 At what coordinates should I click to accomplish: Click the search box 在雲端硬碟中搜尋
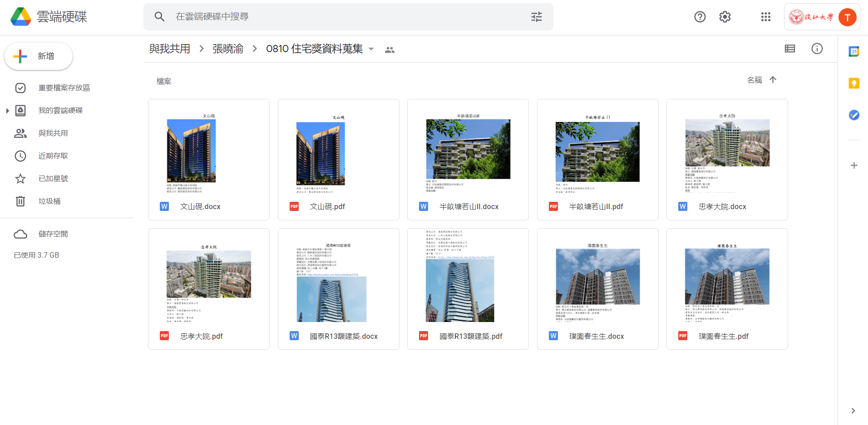pos(345,17)
